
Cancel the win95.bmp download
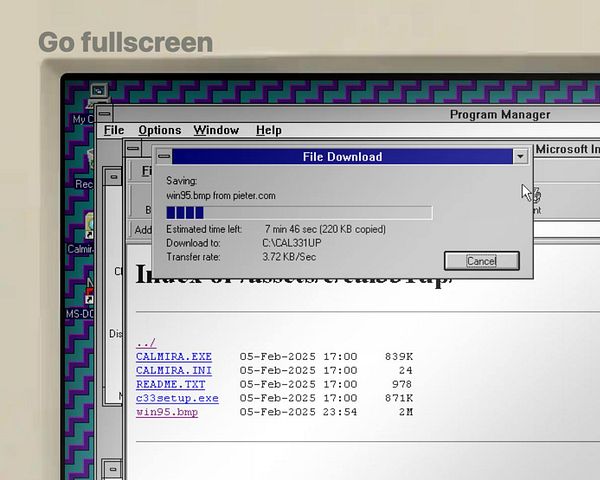481,261
